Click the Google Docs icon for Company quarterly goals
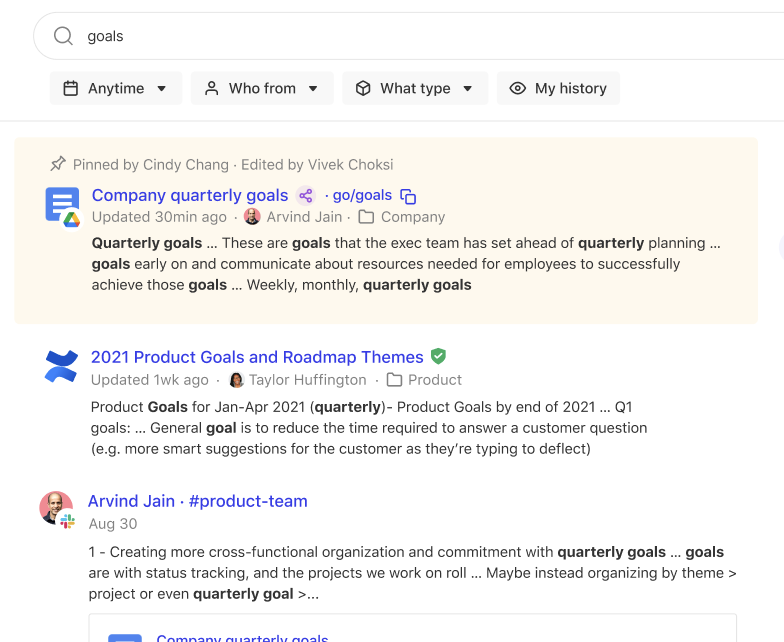Viewport: 784px width, 642px height. [x=62, y=206]
